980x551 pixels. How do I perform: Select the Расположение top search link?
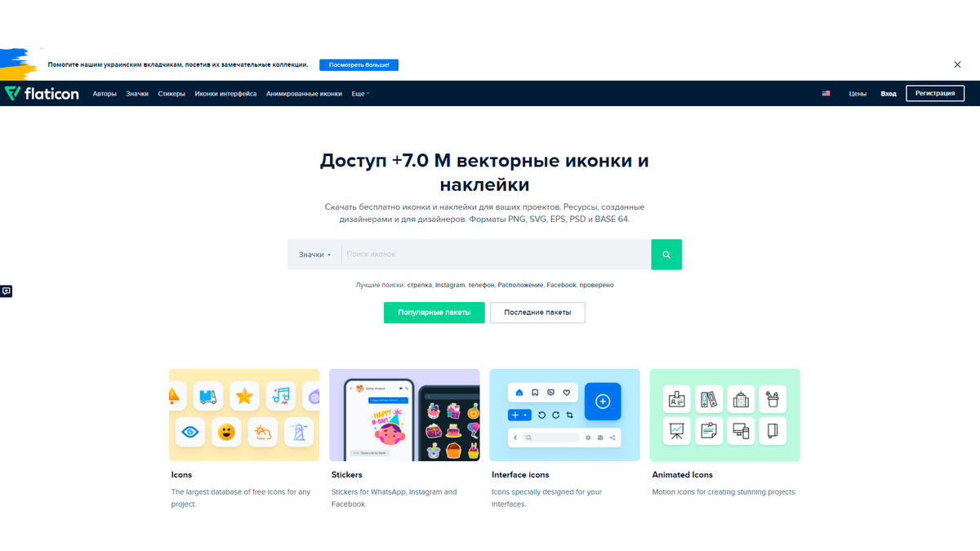[520, 285]
